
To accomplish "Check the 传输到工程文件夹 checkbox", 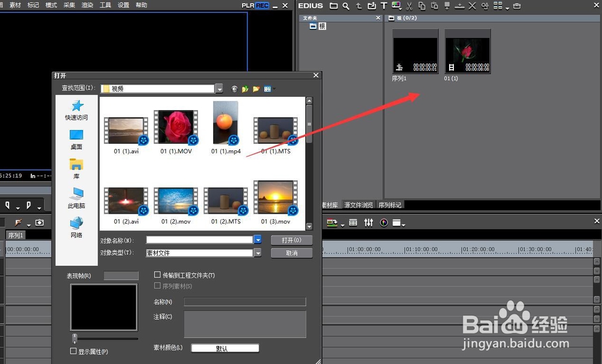I will pyautogui.click(x=157, y=274).
